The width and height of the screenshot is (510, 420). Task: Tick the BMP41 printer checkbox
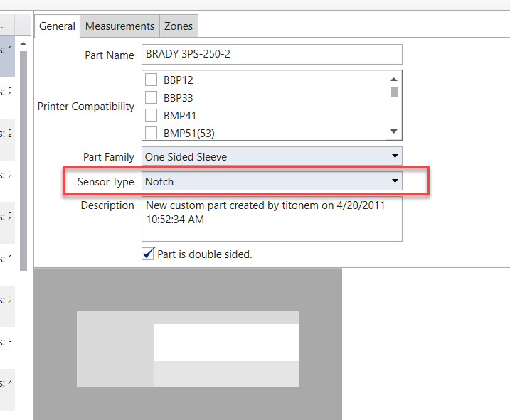pyautogui.click(x=152, y=114)
